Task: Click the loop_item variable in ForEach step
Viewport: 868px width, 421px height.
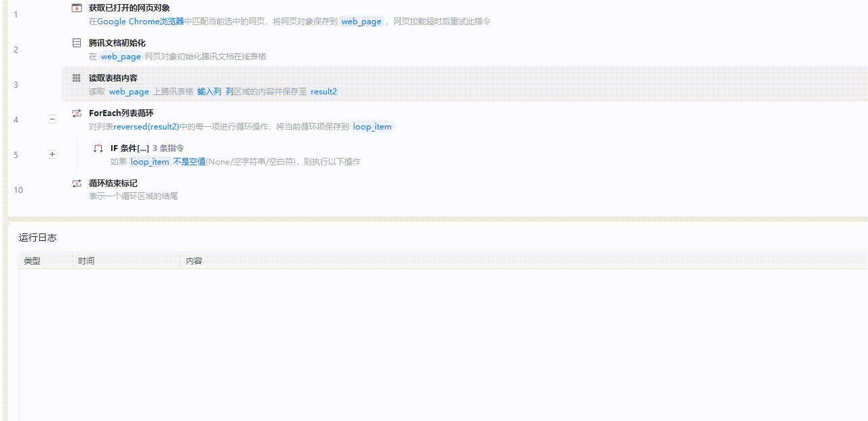Action: [x=373, y=127]
